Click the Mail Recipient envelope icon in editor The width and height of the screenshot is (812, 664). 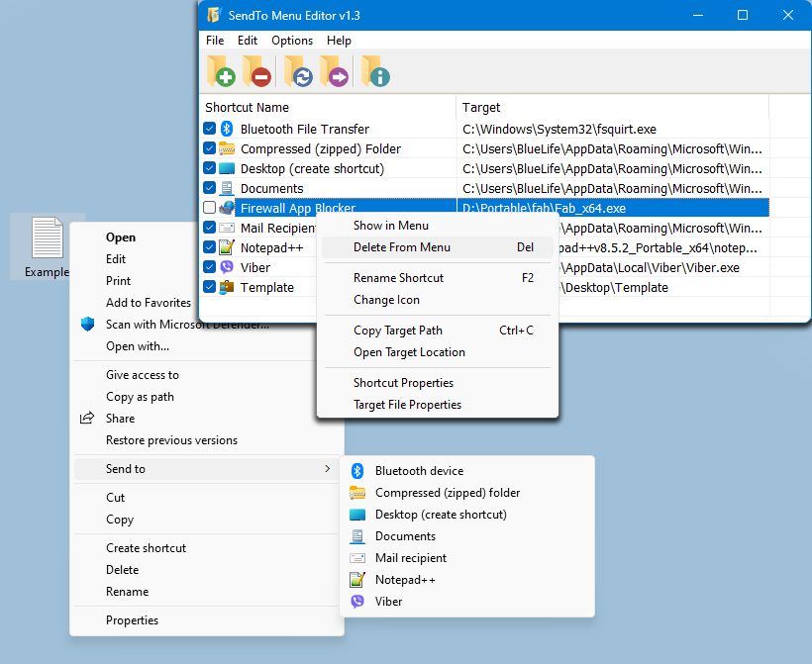(x=227, y=228)
